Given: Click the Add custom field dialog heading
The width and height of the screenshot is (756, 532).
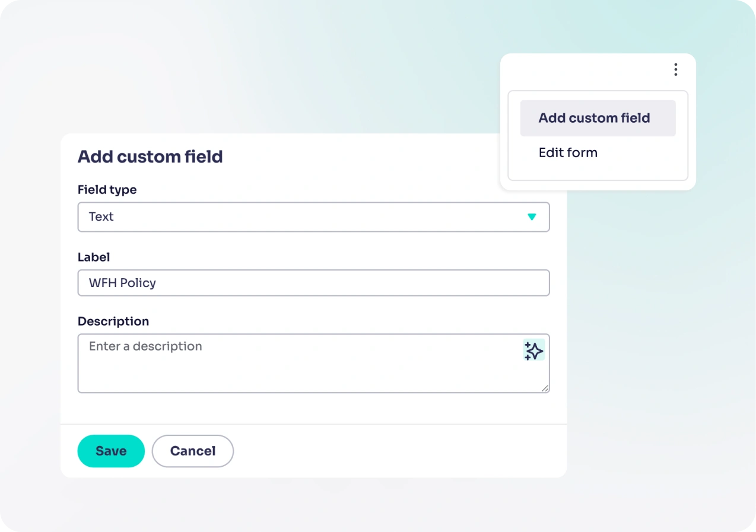Looking at the screenshot, I should (150, 157).
